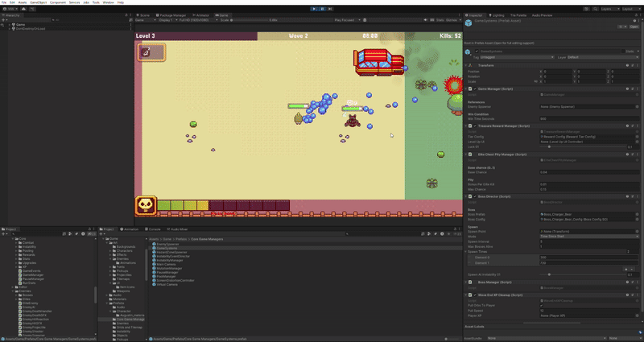Click the Pause button in the toolbar
The width and height of the screenshot is (644, 342).
click(x=322, y=8)
